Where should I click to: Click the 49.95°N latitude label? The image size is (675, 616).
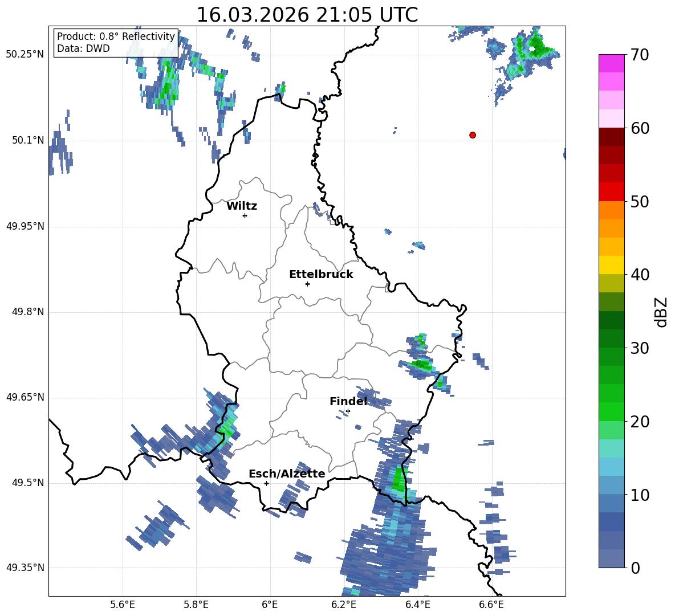(x=25, y=226)
